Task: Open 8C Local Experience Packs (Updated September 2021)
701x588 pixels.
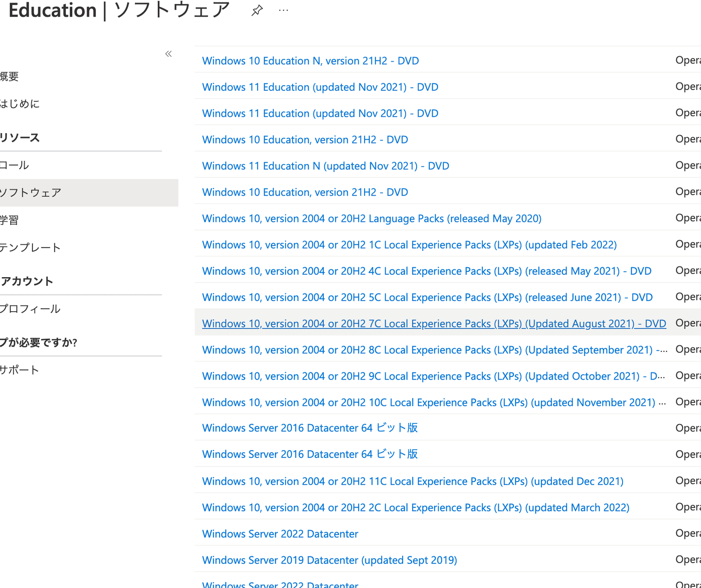Action: click(435, 350)
